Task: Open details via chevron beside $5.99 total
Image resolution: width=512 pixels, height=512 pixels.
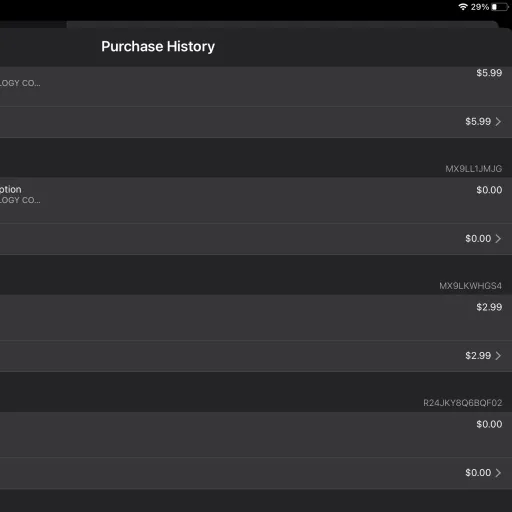Action: [498, 121]
